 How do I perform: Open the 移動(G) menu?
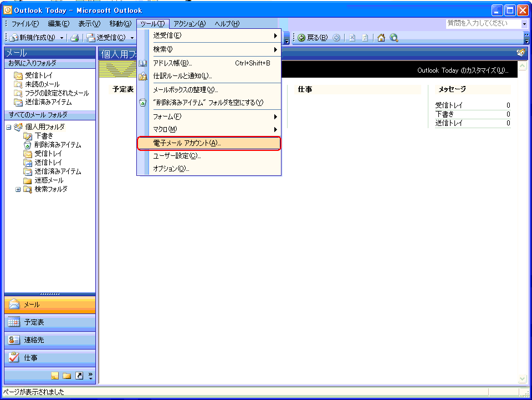[x=120, y=24]
